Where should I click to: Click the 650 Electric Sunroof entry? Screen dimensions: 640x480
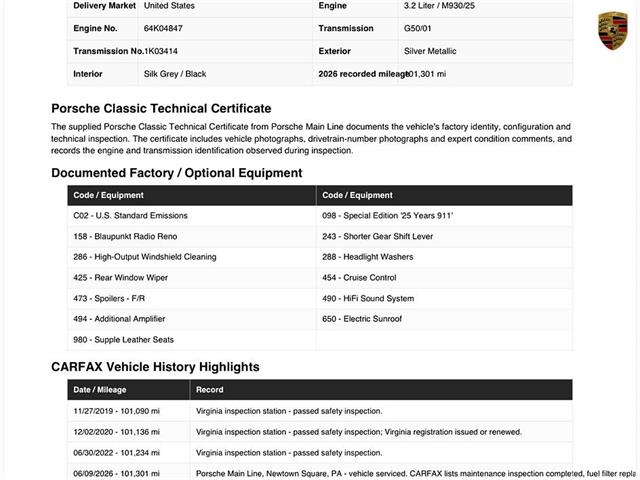[362, 319]
